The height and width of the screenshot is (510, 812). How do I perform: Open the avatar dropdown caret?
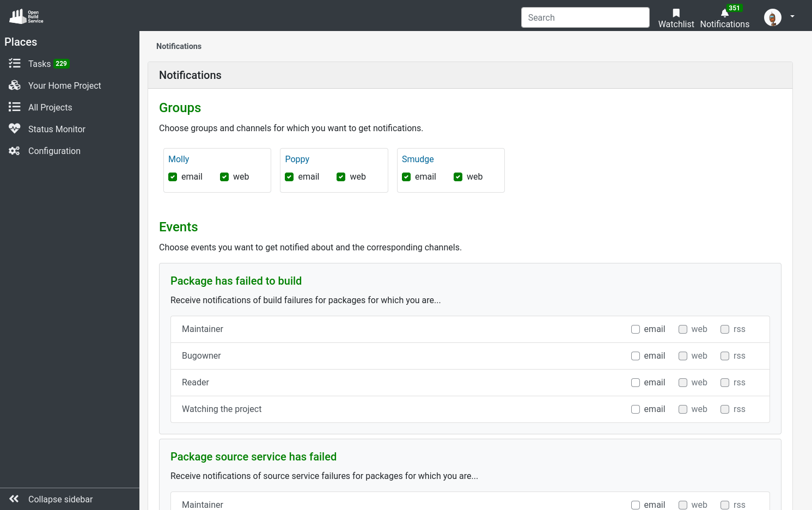click(792, 17)
